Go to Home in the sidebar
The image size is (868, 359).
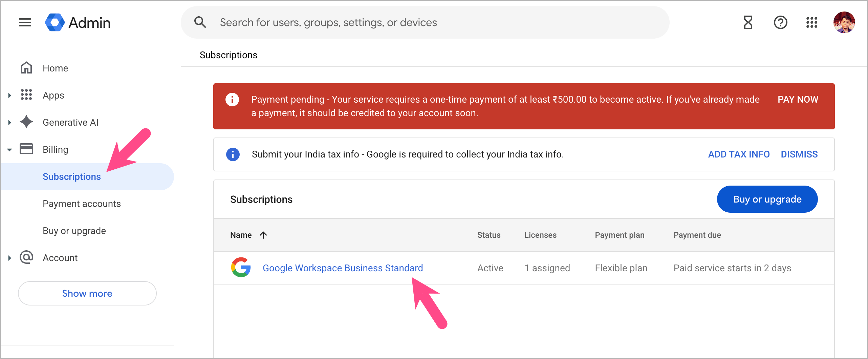(56, 68)
